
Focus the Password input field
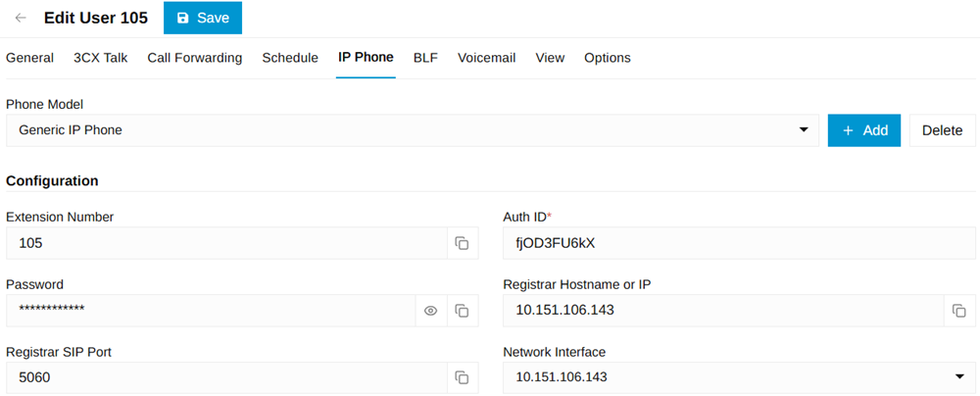coord(211,311)
